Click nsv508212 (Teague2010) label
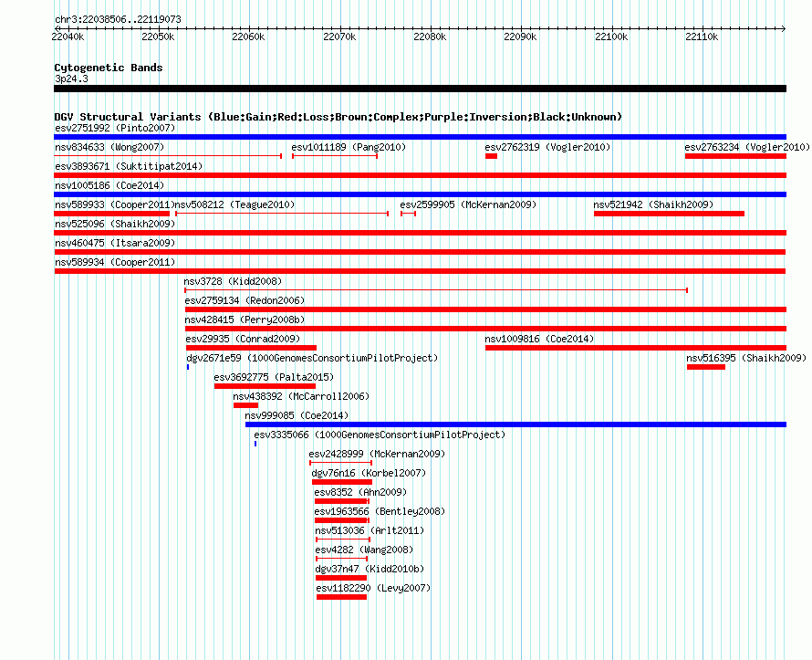The image size is (812, 660). coord(235,204)
